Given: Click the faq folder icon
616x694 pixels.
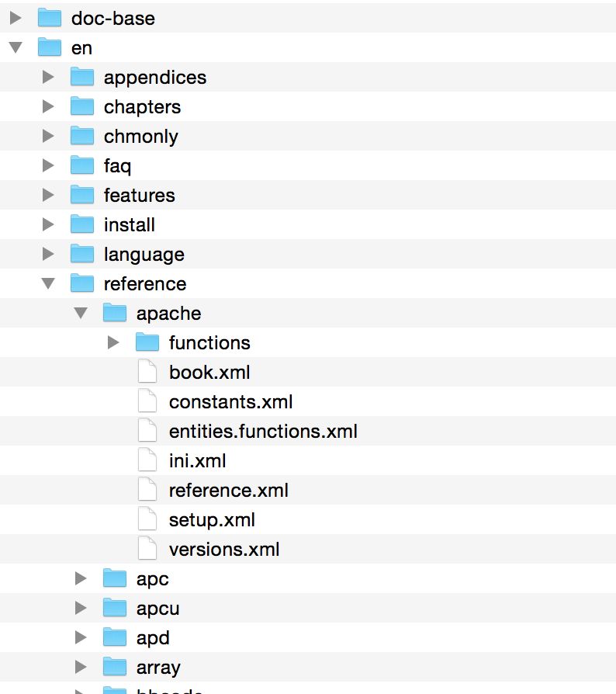Looking at the screenshot, I should click(82, 165).
